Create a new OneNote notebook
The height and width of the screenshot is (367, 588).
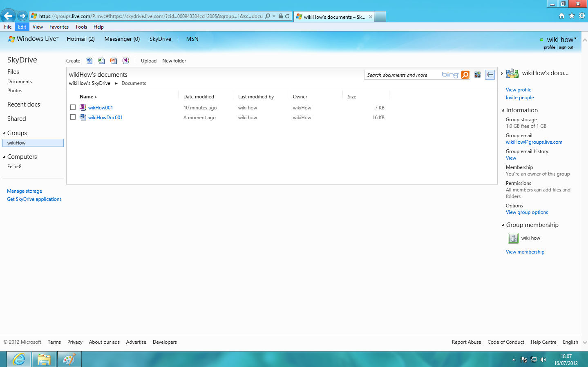coord(126,61)
